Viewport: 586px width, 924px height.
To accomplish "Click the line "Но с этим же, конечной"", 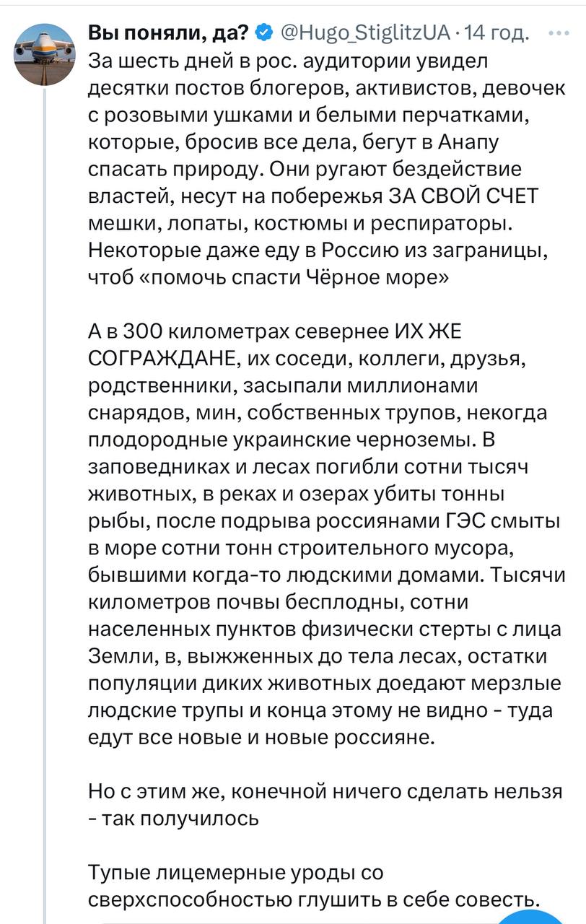I will [324, 791].
